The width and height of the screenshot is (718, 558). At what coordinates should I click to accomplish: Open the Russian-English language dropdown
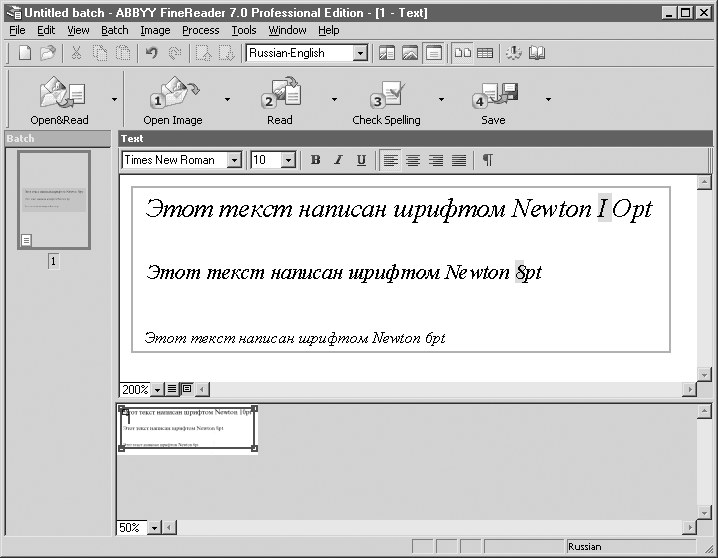[360, 53]
